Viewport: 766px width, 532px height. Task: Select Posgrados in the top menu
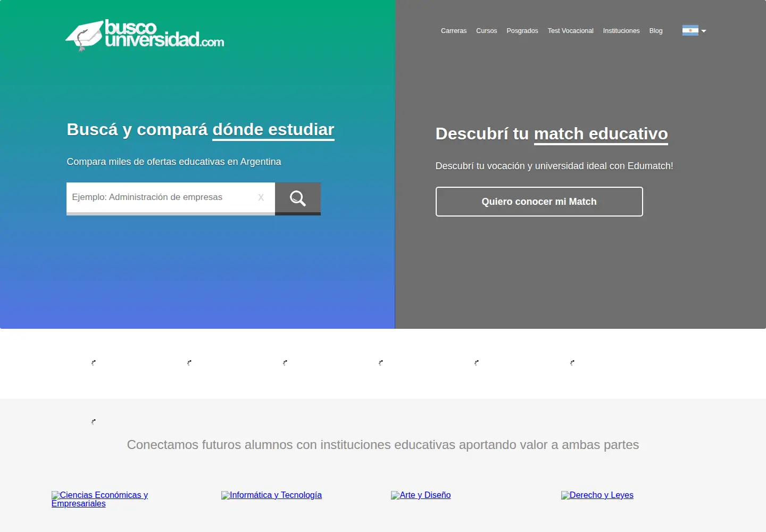pyautogui.click(x=522, y=31)
